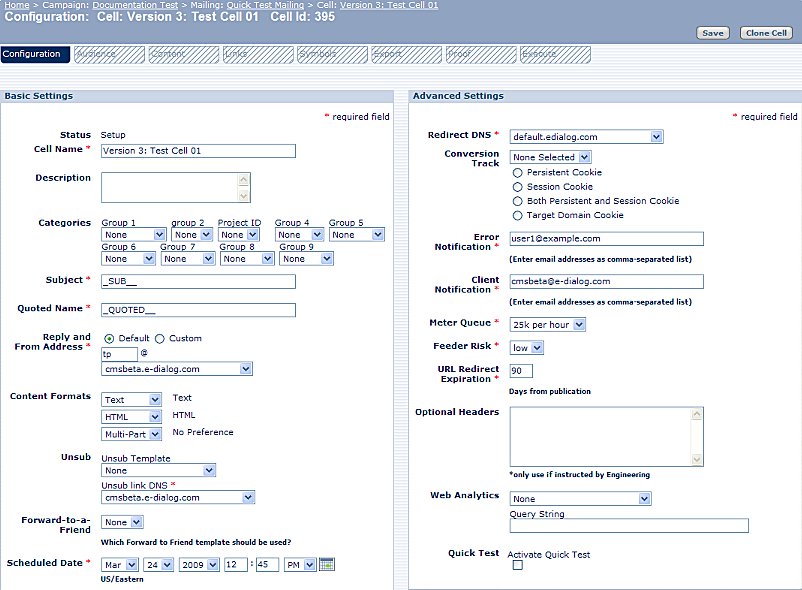802x590 pixels.
Task: Open the Content tab
Action: pos(182,54)
